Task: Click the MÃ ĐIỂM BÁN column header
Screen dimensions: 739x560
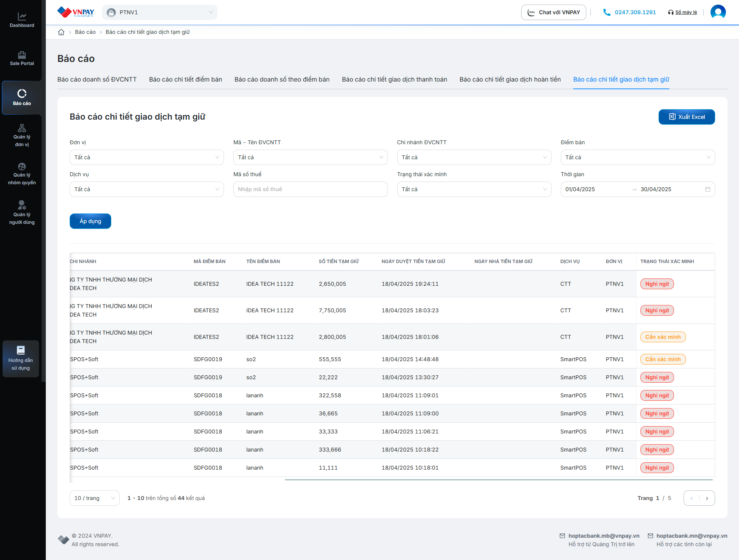Action: pos(209,262)
